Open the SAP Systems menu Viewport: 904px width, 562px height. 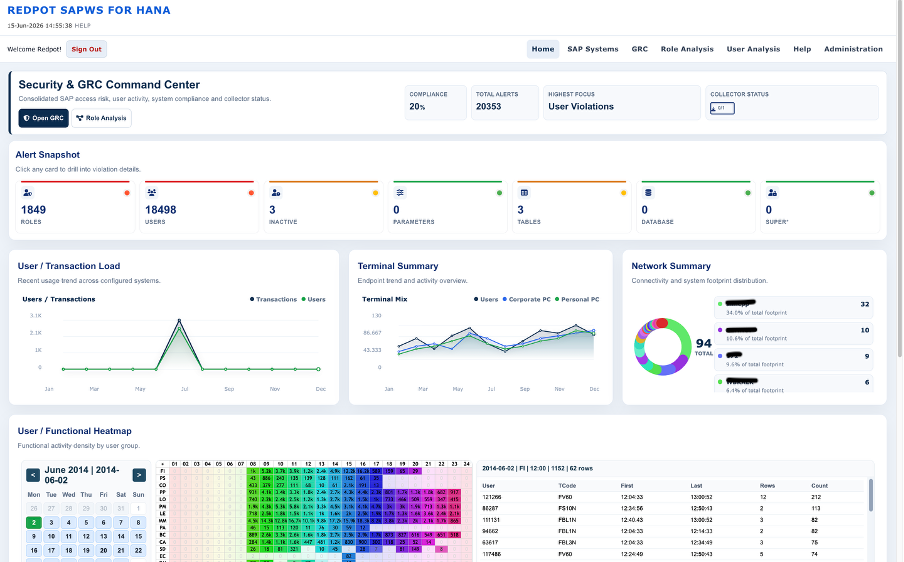pos(593,49)
